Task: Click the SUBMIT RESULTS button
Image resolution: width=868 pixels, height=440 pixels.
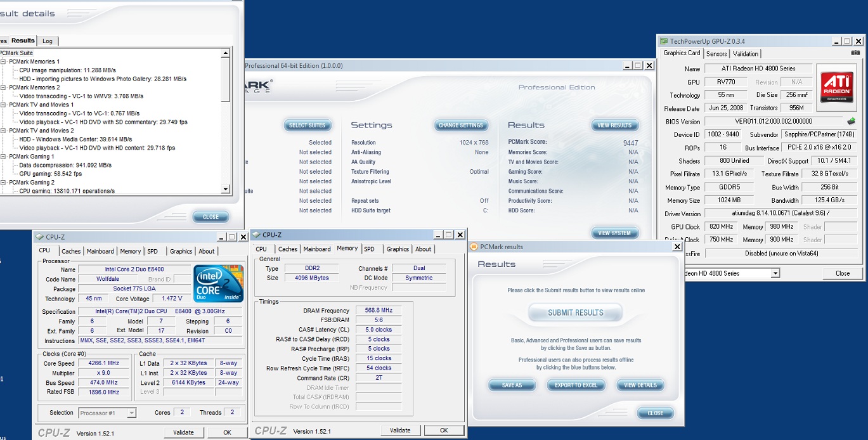Action: [575, 313]
